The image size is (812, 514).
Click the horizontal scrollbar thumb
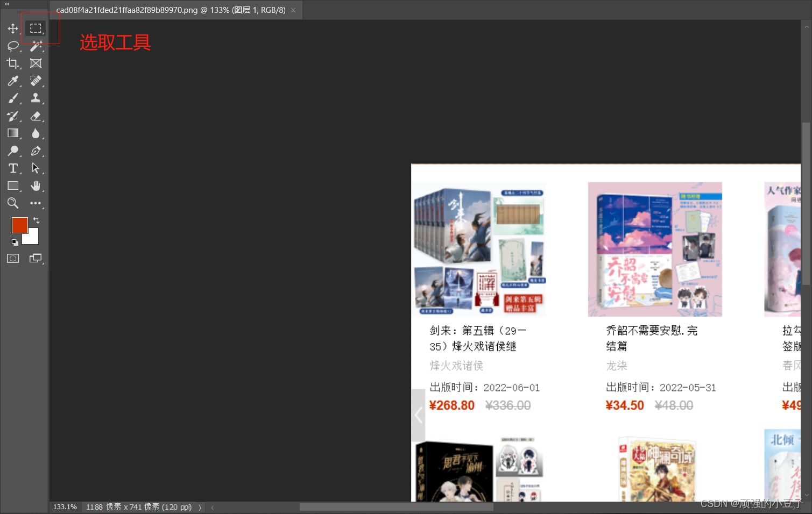(396, 507)
